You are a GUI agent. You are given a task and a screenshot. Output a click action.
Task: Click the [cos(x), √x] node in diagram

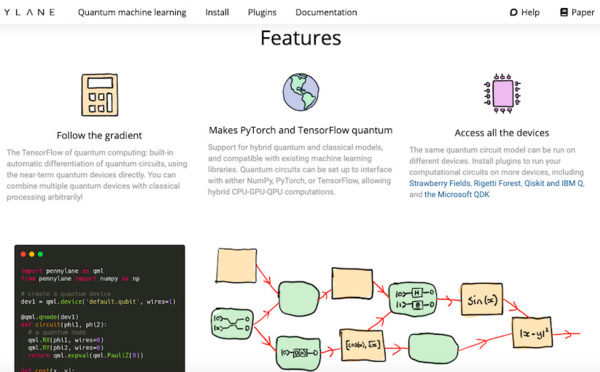pos(362,345)
